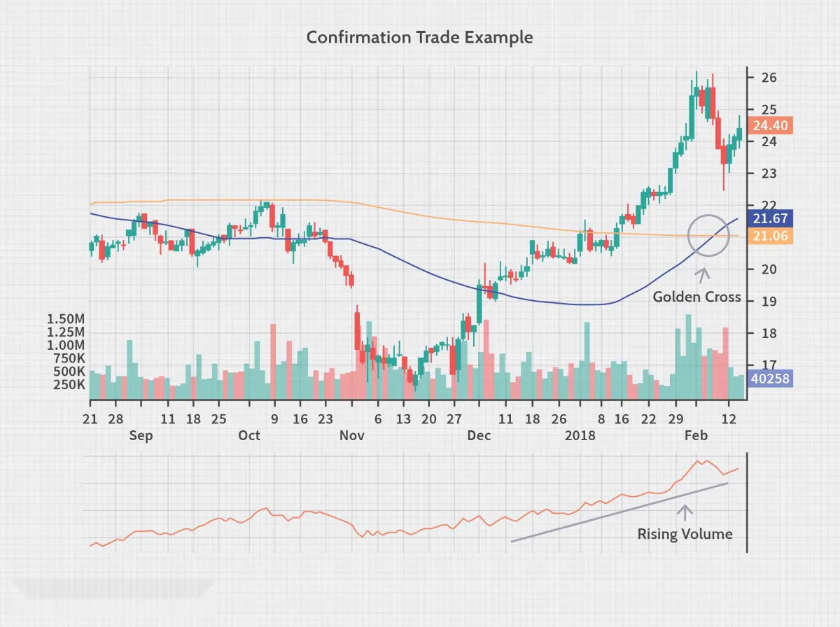Select the 29 date axis label
Screen dimensions: 840x627
coord(675,419)
